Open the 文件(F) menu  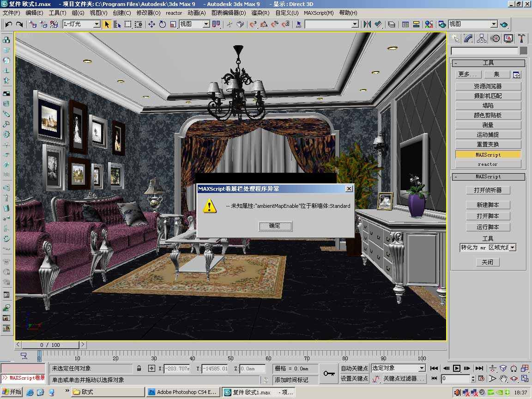(11, 13)
